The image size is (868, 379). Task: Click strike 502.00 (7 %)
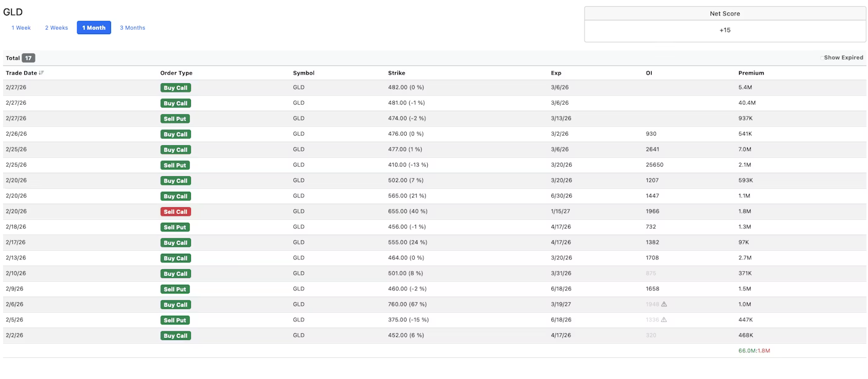tap(405, 181)
